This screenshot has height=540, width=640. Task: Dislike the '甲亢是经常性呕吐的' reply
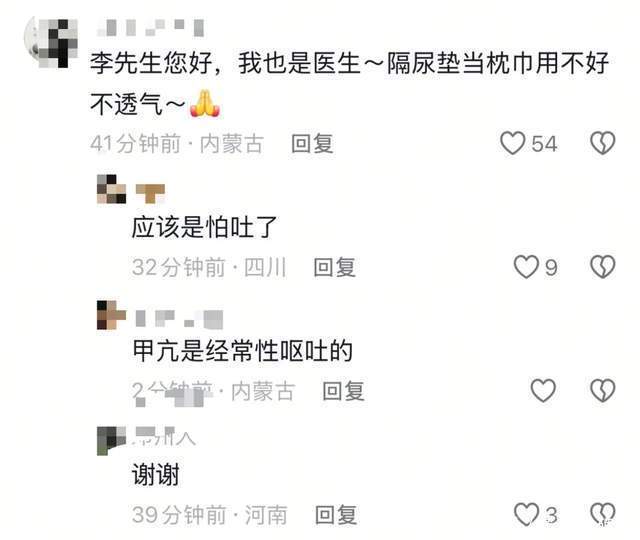coord(602,390)
